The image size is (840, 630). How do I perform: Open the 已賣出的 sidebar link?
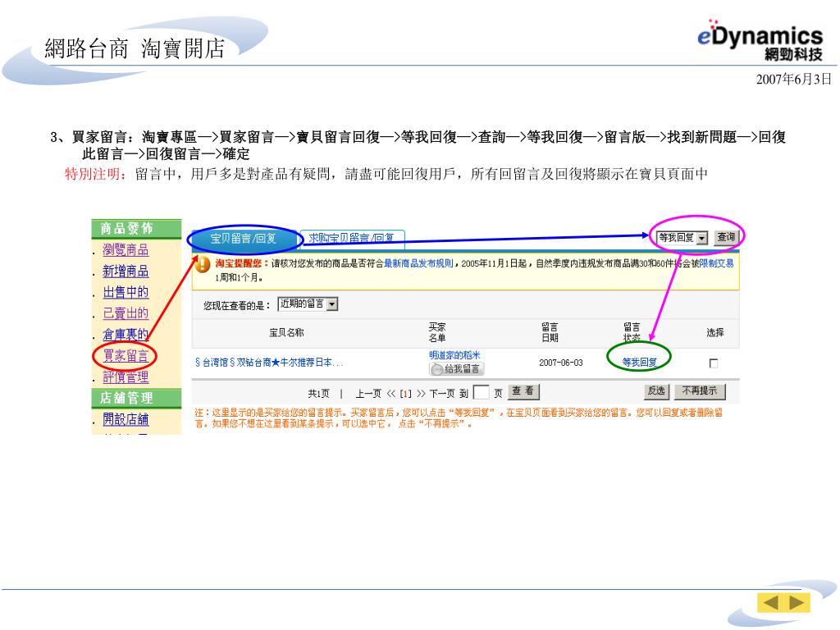[126, 313]
